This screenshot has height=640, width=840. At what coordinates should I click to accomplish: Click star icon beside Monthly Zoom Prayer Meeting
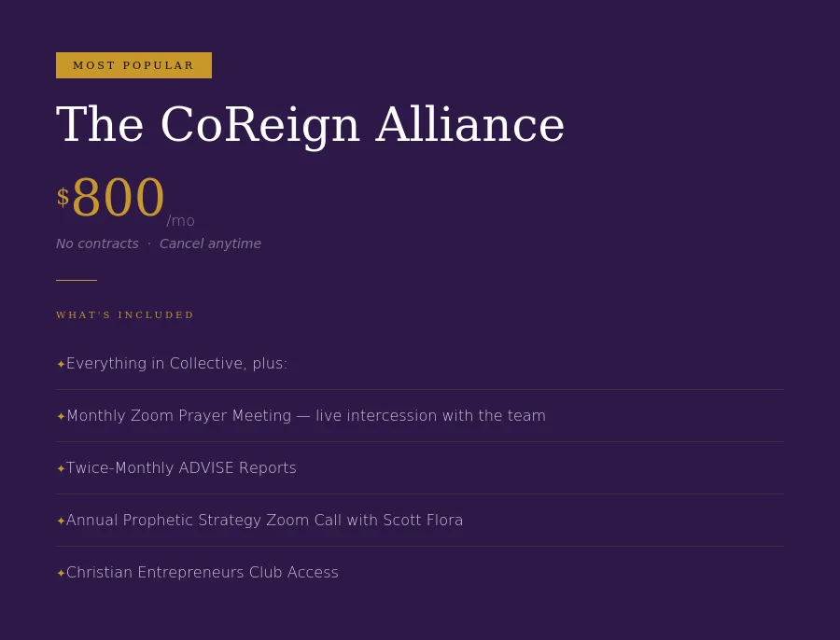(x=61, y=416)
